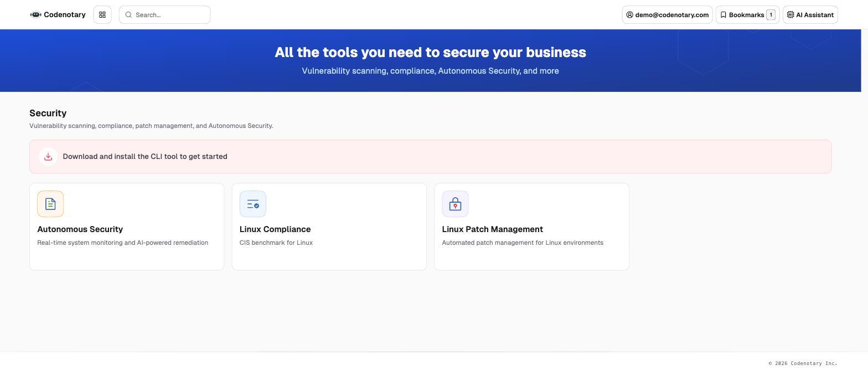Viewport: 868px width, 375px height.
Task: Click the Autonomous Security document icon
Action: [50, 204]
